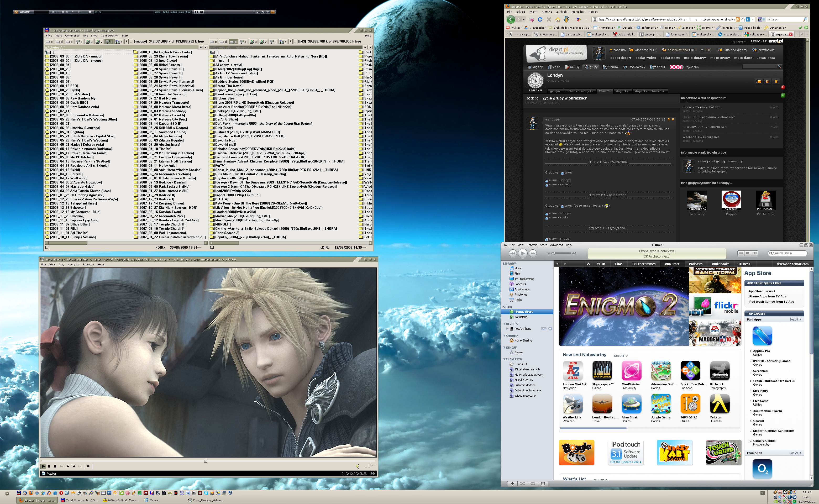Launch Photoshop from the quick launch bar
The width and height of the screenshot is (819, 504).
(109, 493)
